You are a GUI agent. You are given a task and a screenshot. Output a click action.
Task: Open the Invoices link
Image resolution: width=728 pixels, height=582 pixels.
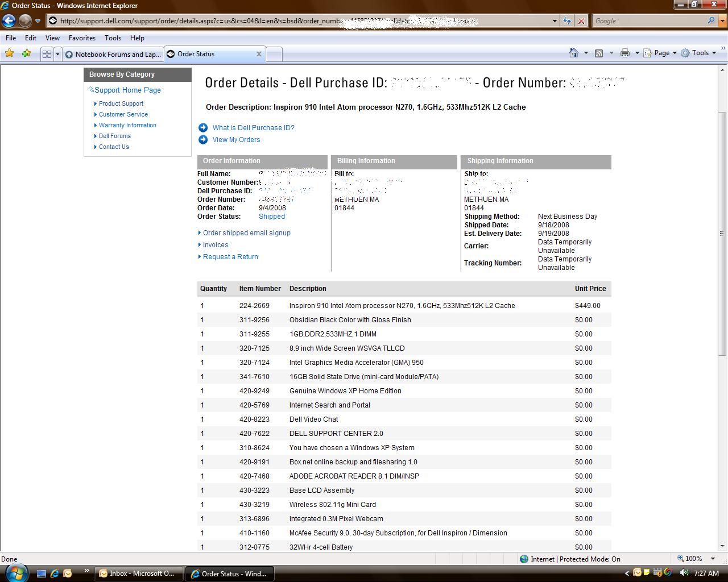click(x=216, y=245)
